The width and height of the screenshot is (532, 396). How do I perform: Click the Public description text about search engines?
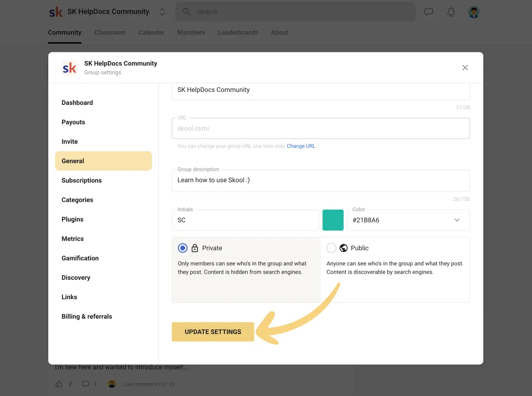(395, 268)
